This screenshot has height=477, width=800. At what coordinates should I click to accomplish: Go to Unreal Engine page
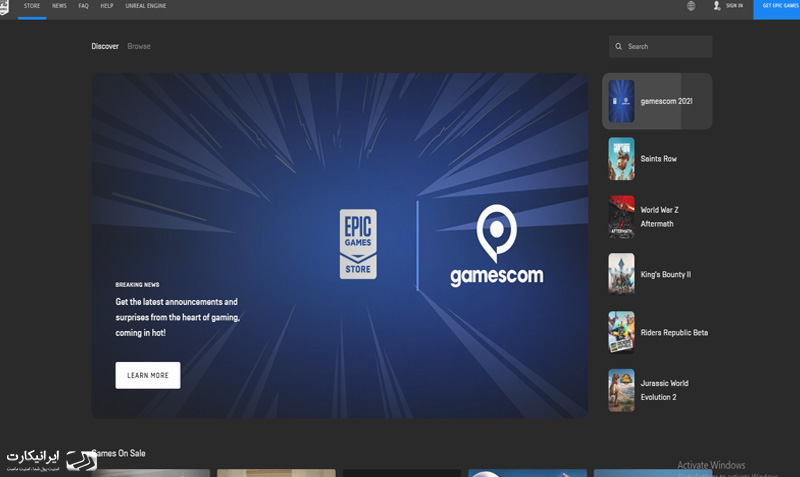pos(146,6)
